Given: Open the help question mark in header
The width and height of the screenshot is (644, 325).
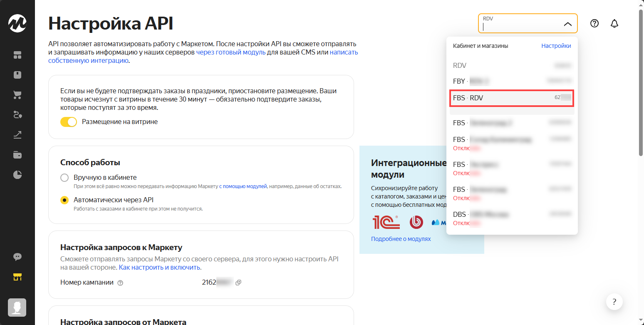Looking at the screenshot, I should 594,24.
